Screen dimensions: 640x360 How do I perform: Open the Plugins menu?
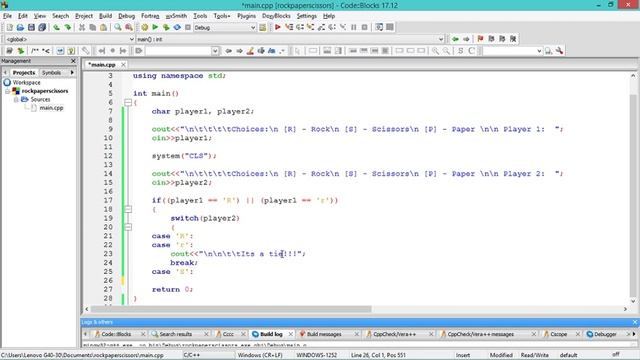click(x=246, y=16)
